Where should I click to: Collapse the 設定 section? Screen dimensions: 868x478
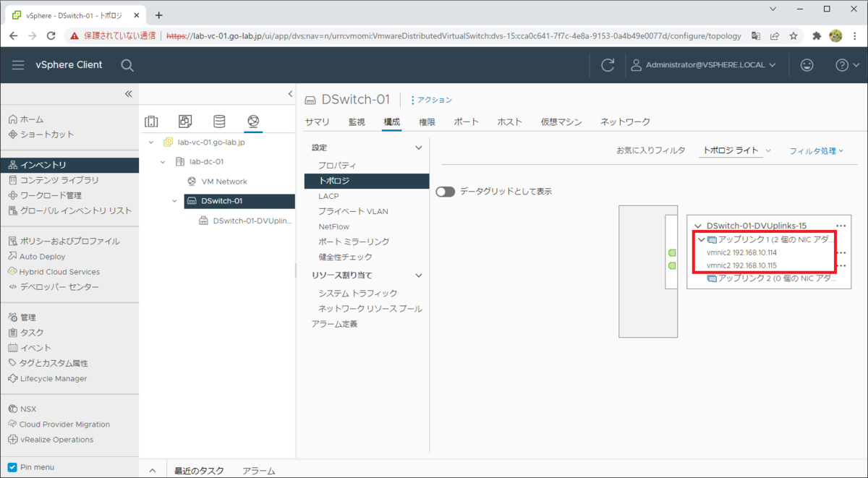(x=418, y=148)
